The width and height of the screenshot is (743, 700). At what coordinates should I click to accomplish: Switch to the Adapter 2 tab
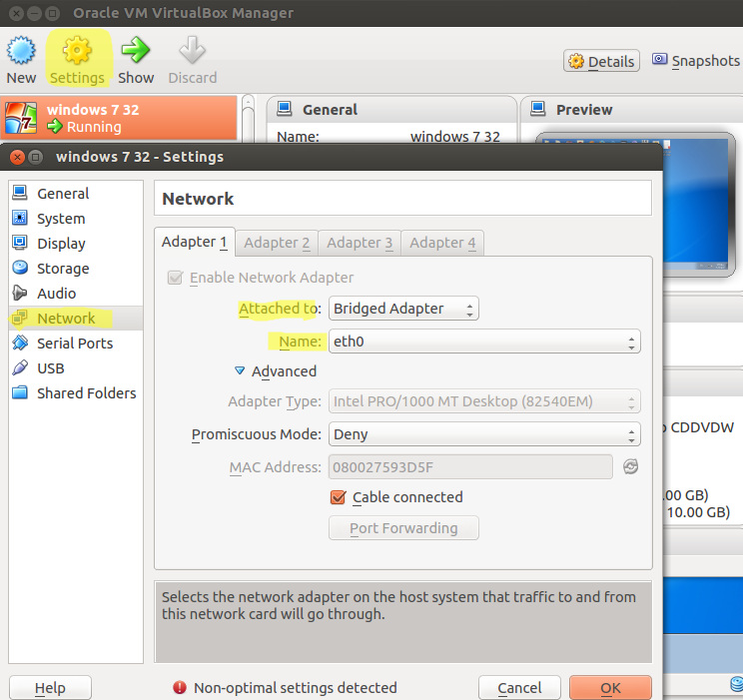click(277, 243)
